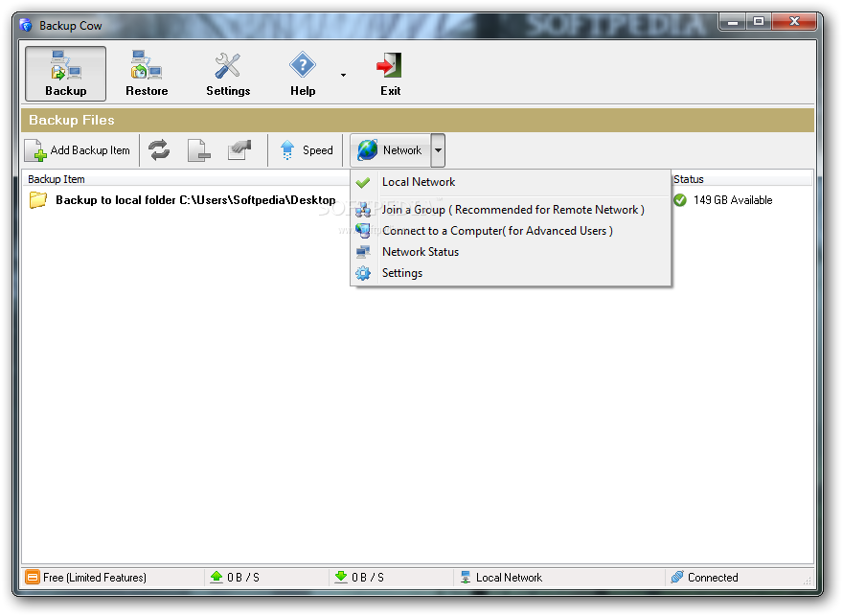
Task: Click the greyed hand sharing icon
Action: 239,150
